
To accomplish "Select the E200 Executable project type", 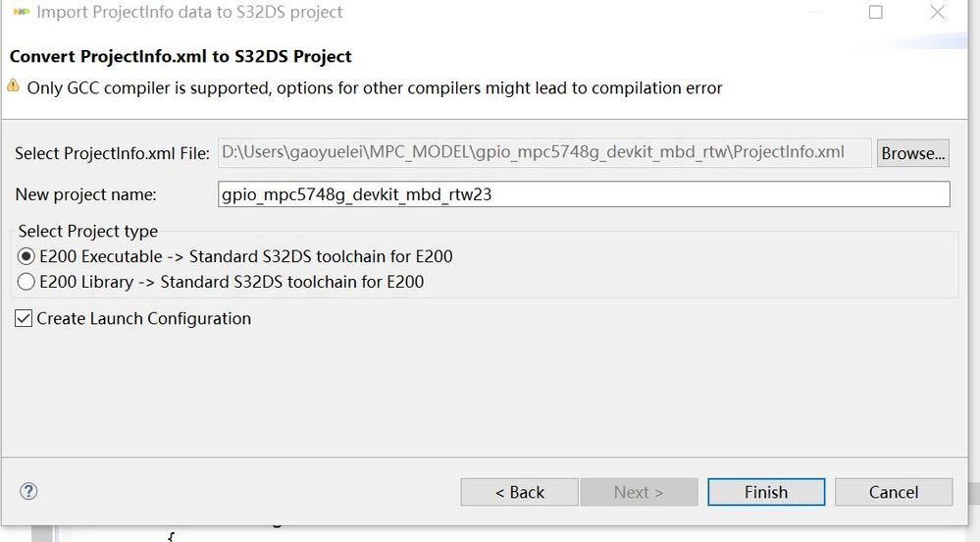I will (26, 256).
